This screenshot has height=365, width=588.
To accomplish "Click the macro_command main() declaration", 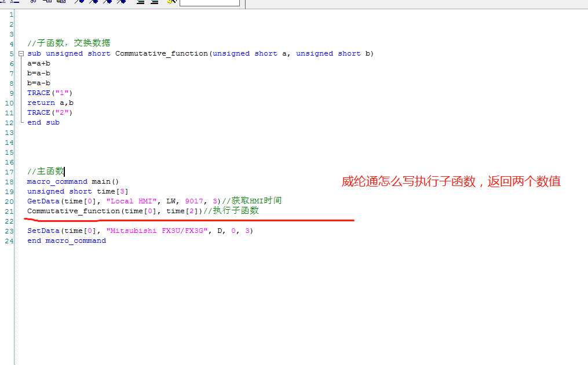I will pos(72,181).
